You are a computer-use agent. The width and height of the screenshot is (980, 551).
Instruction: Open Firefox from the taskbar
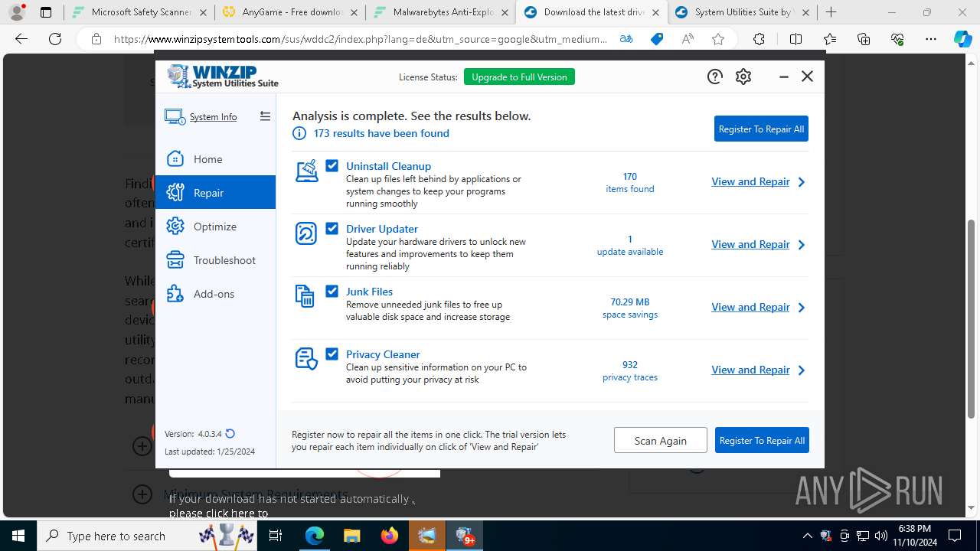pos(390,536)
